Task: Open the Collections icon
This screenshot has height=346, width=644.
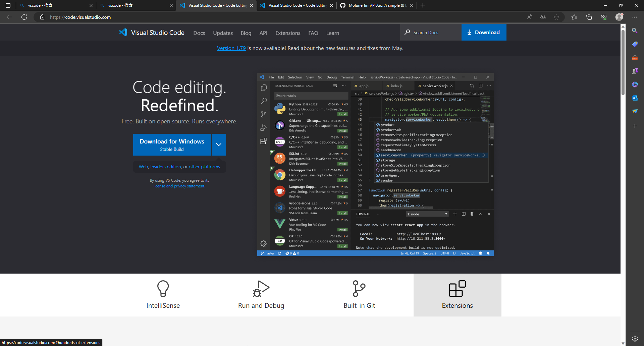Action: tap(589, 17)
